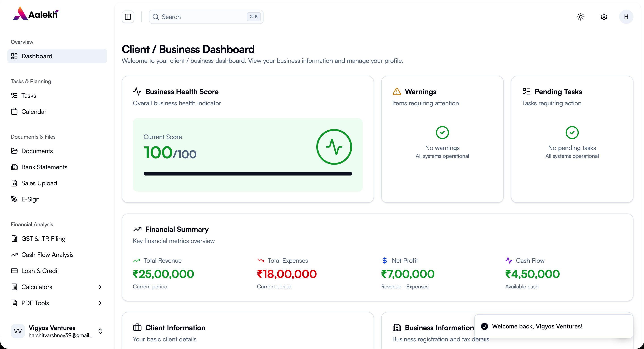
Task: Go to Loan & Credit
Action: pyautogui.click(x=40, y=271)
